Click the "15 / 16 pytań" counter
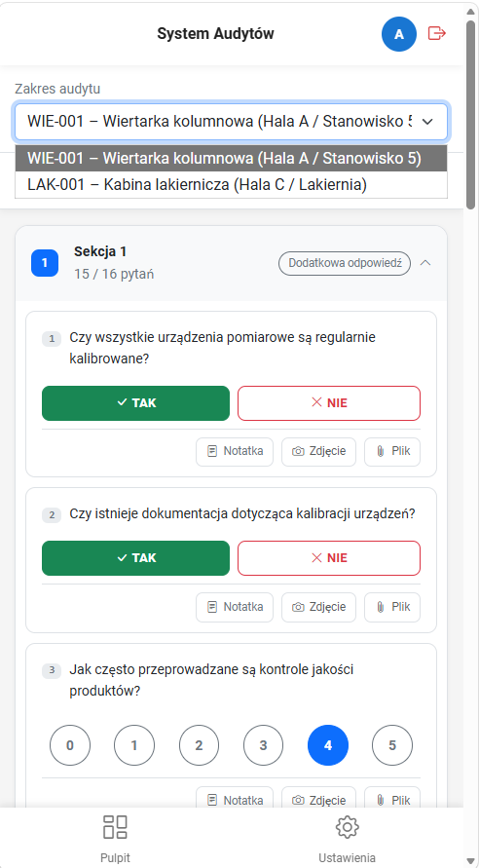Image resolution: width=479 pixels, height=868 pixels. (114, 274)
